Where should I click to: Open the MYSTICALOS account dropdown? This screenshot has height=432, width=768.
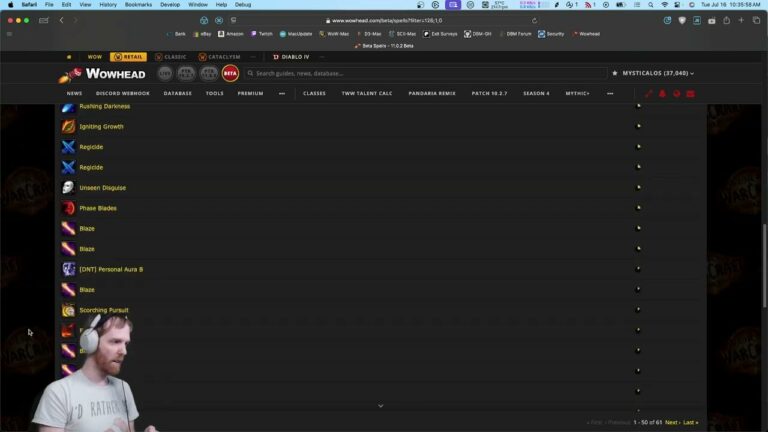658,73
